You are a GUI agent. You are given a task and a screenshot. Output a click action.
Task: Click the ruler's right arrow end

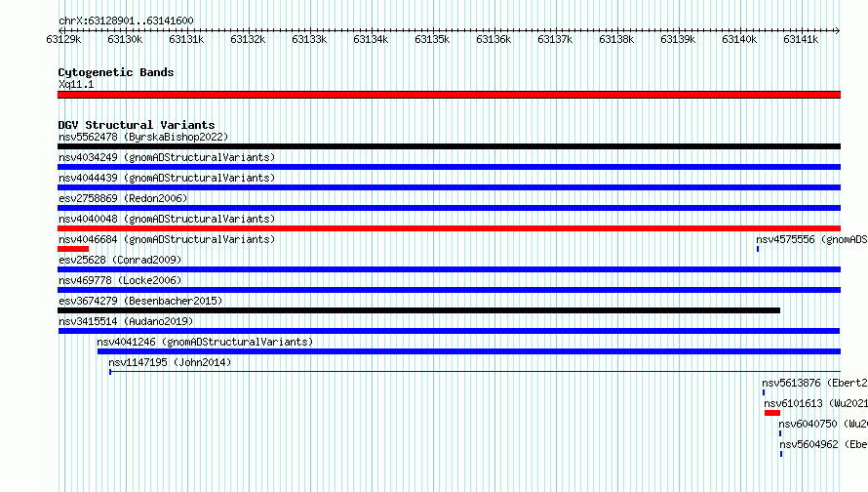click(x=838, y=30)
